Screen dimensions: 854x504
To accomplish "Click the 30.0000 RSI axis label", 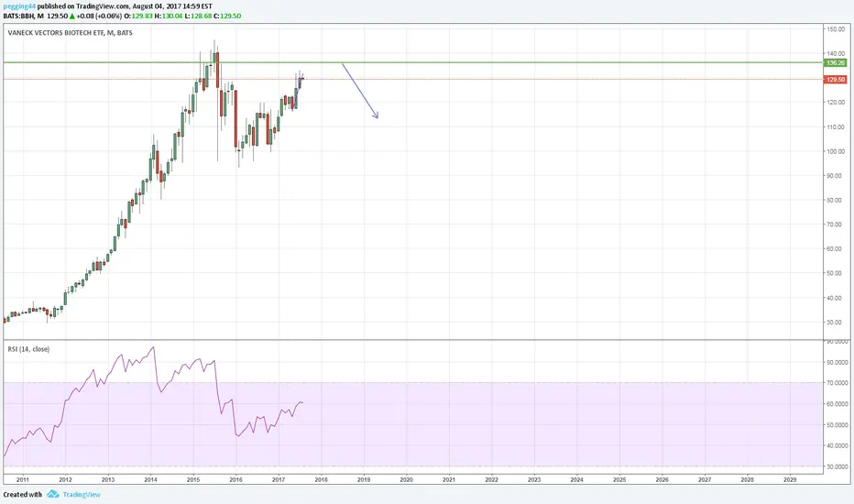I will click(x=838, y=467).
